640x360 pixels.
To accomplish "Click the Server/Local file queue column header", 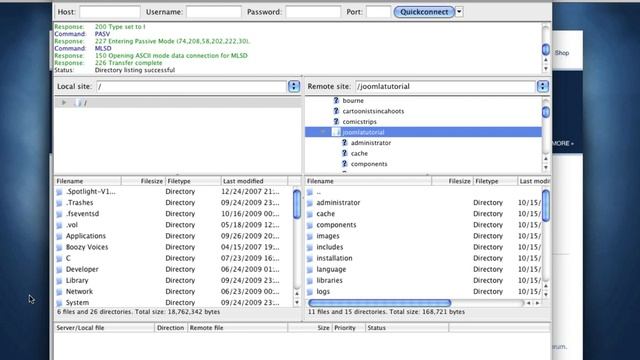I will 104,328.
